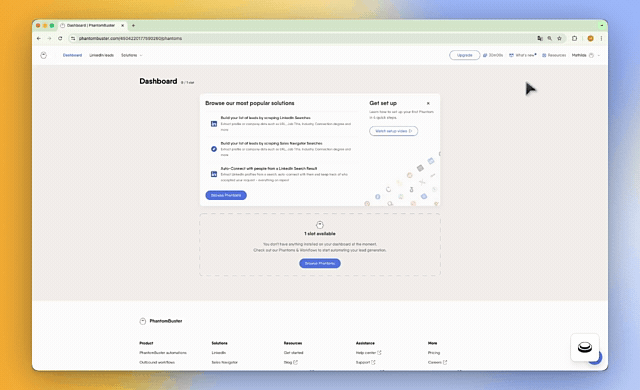The width and height of the screenshot is (640, 390).
Task: Open the LinkedIn leads nav tab
Action: (102, 55)
